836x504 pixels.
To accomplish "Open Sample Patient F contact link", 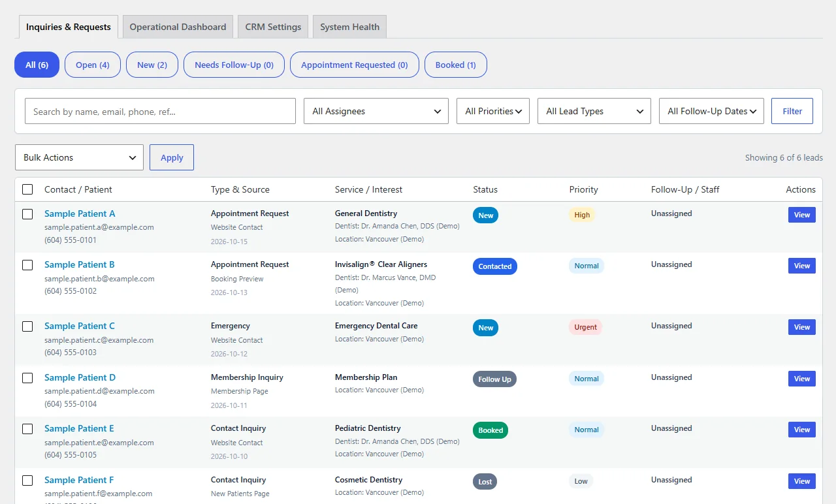I will [x=79, y=480].
